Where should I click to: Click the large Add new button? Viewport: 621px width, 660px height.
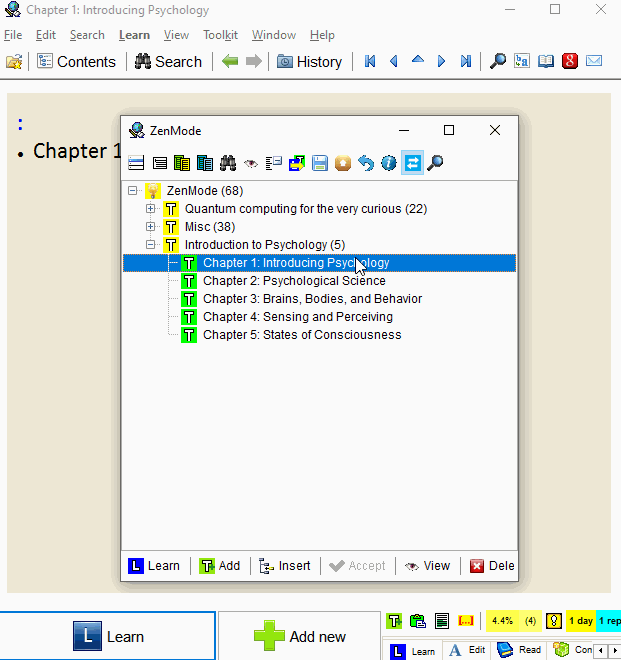tap(300, 636)
